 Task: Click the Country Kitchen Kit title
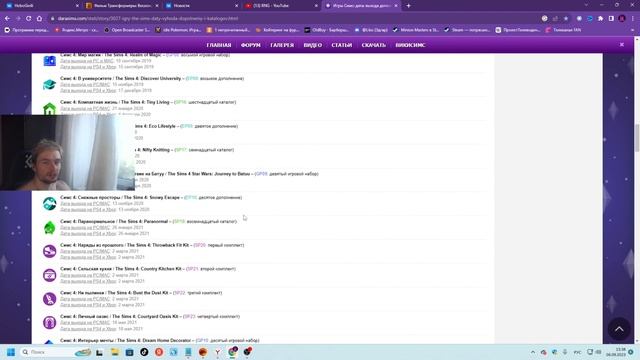pyautogui.click(x=121, y=269)
